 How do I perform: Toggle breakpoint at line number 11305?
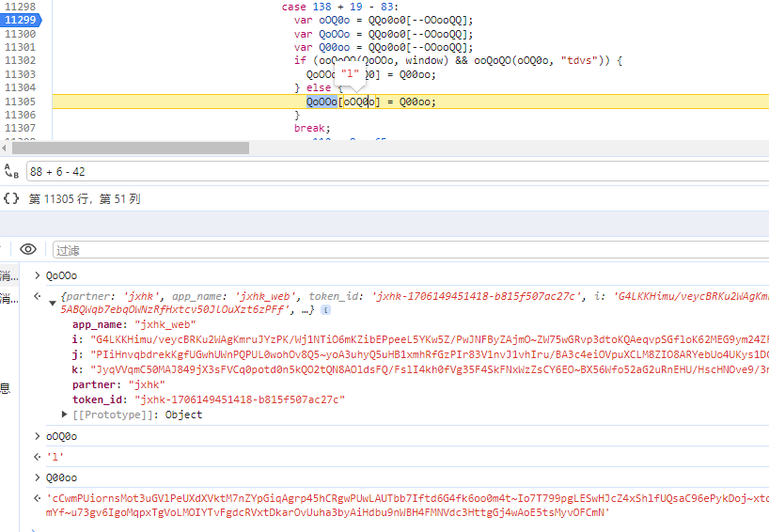[x=21, y=102]
